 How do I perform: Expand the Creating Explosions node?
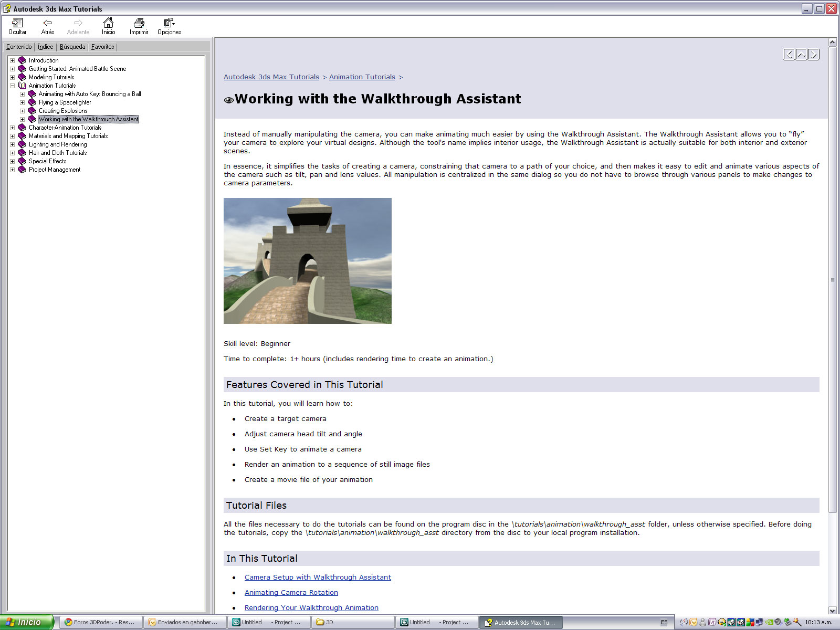22,111
